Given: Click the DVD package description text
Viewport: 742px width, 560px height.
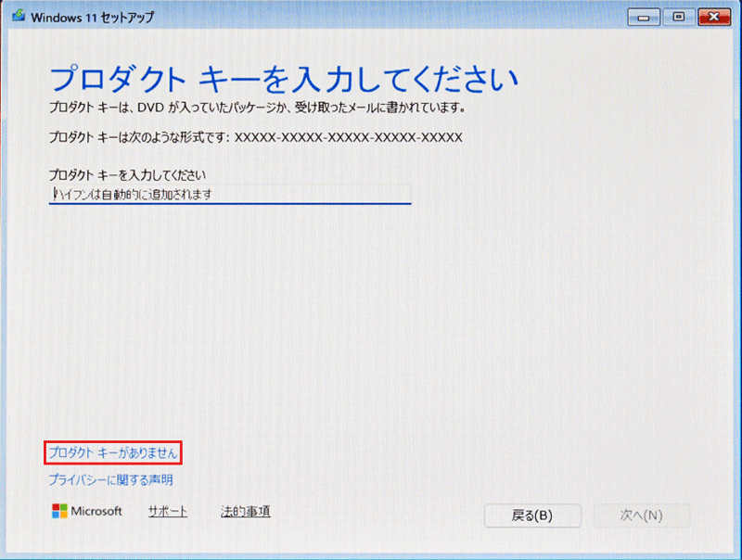Looking at the screenshot, I should pyautogui.click(x=258, y=108).
